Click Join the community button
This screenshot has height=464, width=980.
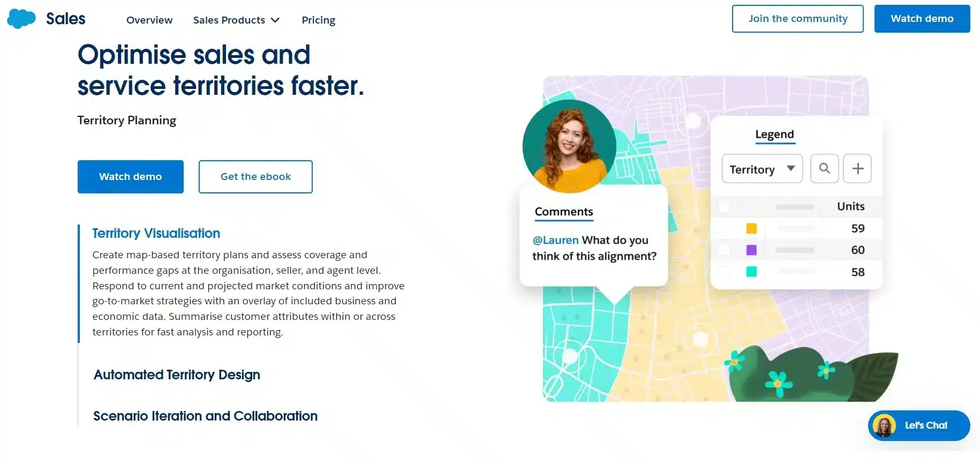[x=798, y=19]
